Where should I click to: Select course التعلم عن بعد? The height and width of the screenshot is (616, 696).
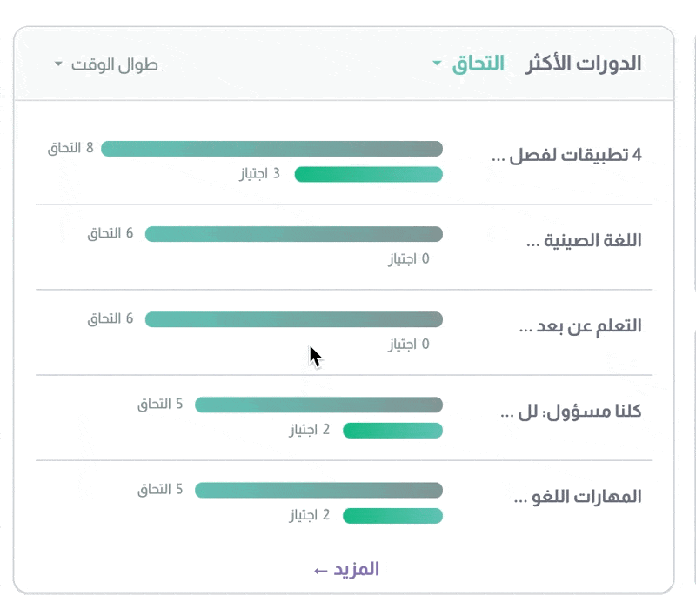(580, 325)
